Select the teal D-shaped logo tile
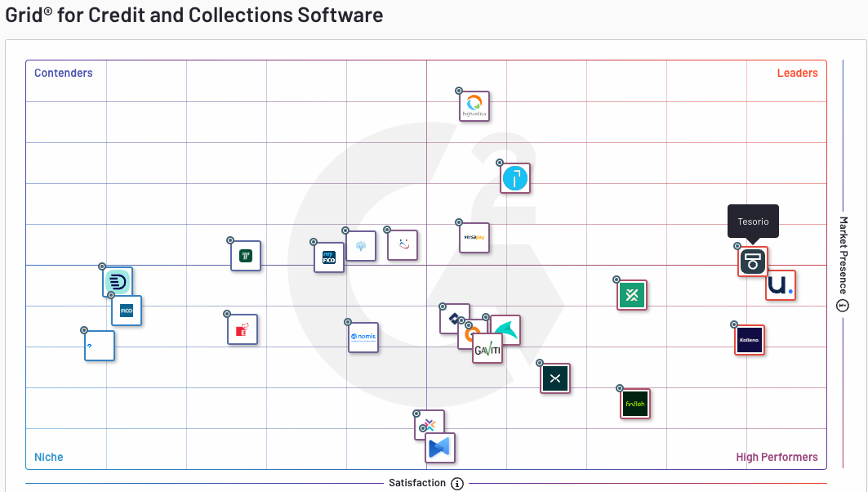This screenshot has width=868, height=492. click(x=118, y=282)
